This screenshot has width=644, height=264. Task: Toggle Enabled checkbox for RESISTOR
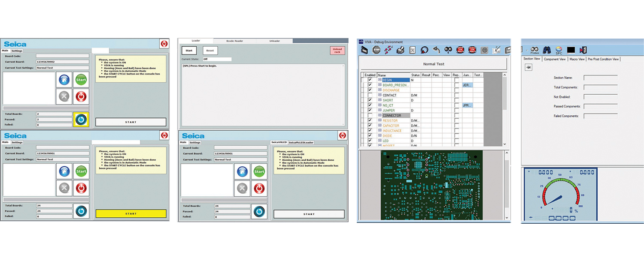point(370,120)
